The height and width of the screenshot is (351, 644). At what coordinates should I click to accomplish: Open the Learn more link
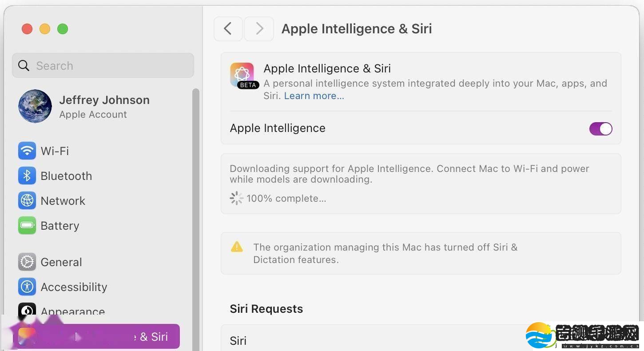pyautogui.click(x=314, y=96)
